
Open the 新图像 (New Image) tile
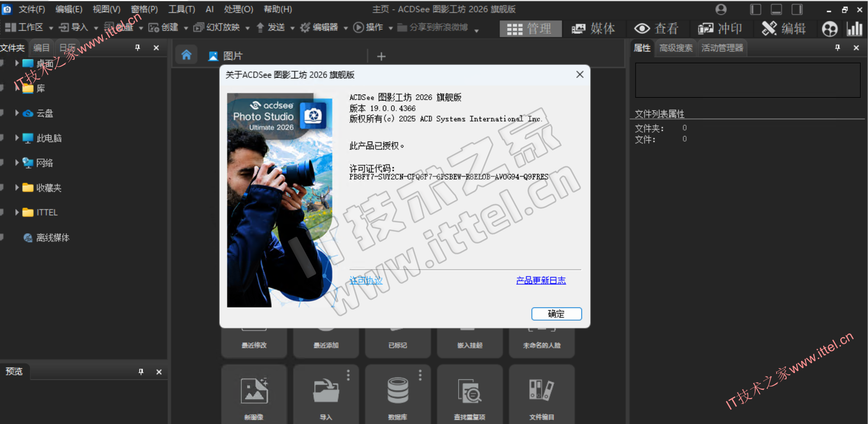click(x=254, y=391)
